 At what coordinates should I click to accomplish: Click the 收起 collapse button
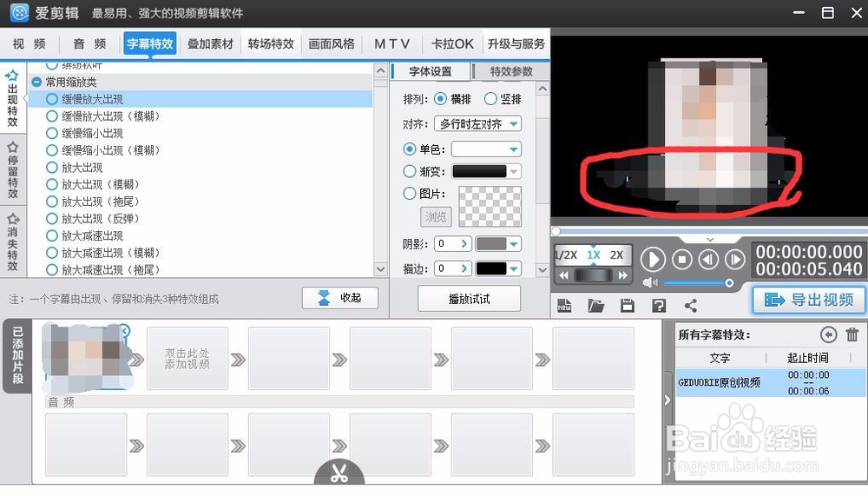(x=340, y=298)
